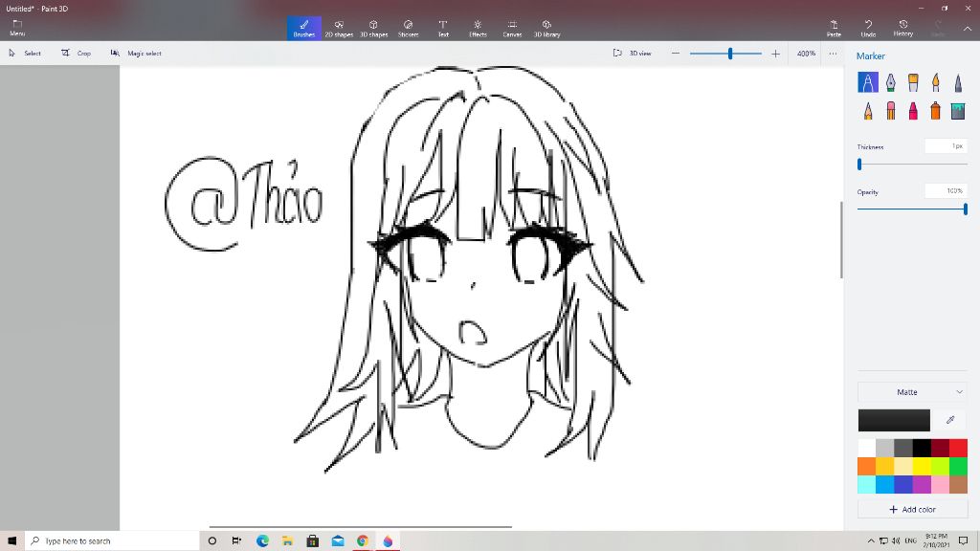Screen dimensions: 980x551
Task: Select the Pencil tool
Action: 867,111
